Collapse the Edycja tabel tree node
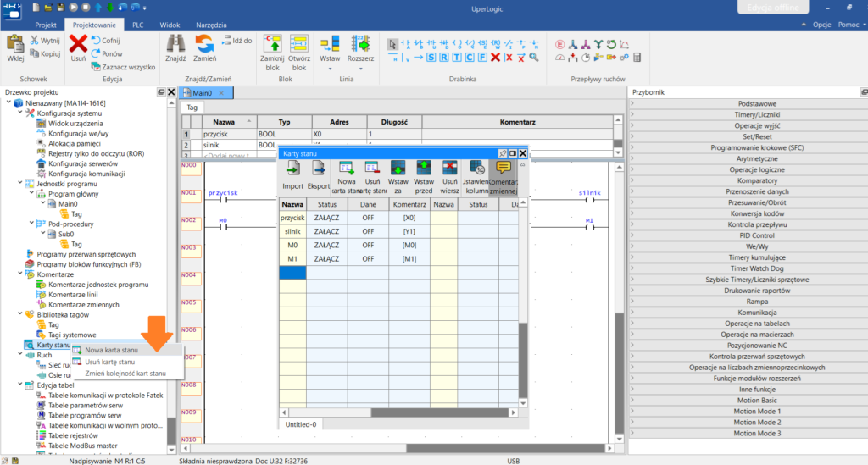The image size is (868, 465). [20, 385]
